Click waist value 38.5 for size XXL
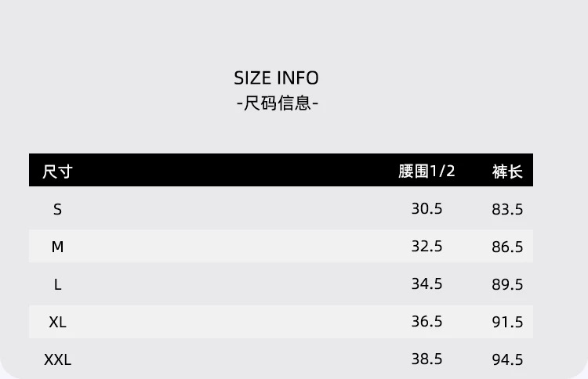Image resolution: width=588 pixels, height=379 pixels. (426, 359)
